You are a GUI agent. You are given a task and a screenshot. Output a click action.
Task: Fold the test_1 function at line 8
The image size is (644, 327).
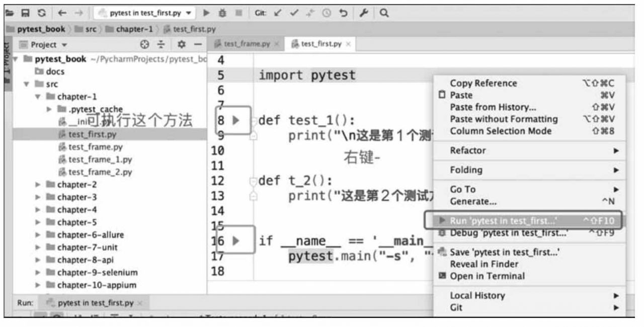pyautogui.click(x=254, y=121)
